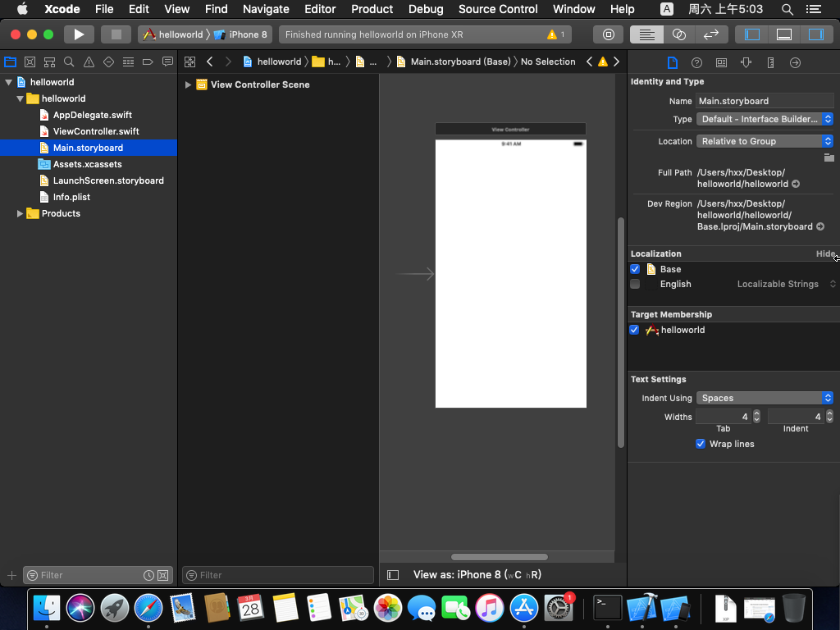Open the Indent Using Spaces dropdown

coord(765,398)
